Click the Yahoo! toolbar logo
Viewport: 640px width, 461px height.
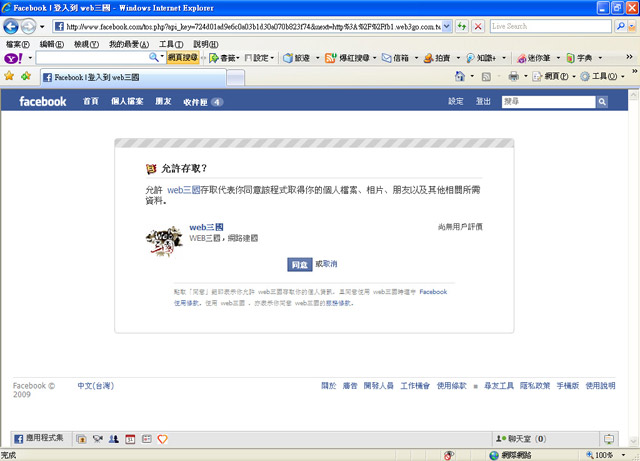(13, 58)
